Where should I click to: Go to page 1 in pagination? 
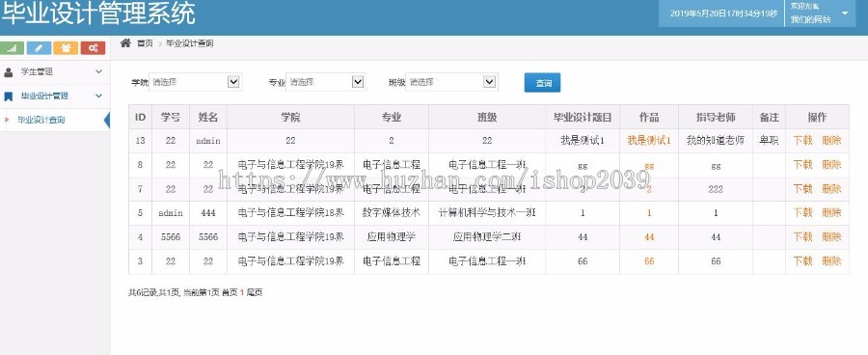[242, 292]
